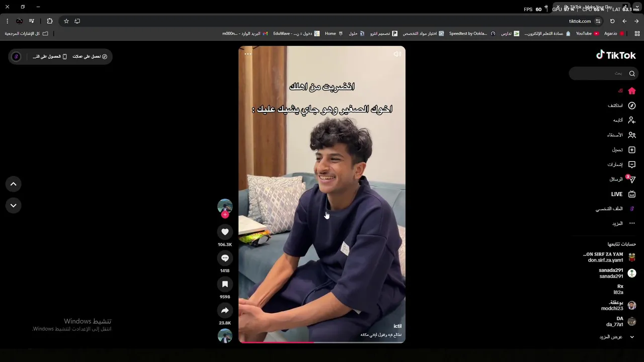Open the browser media control icon
This screenshot has height=362, width=644.
click(32, 21)
